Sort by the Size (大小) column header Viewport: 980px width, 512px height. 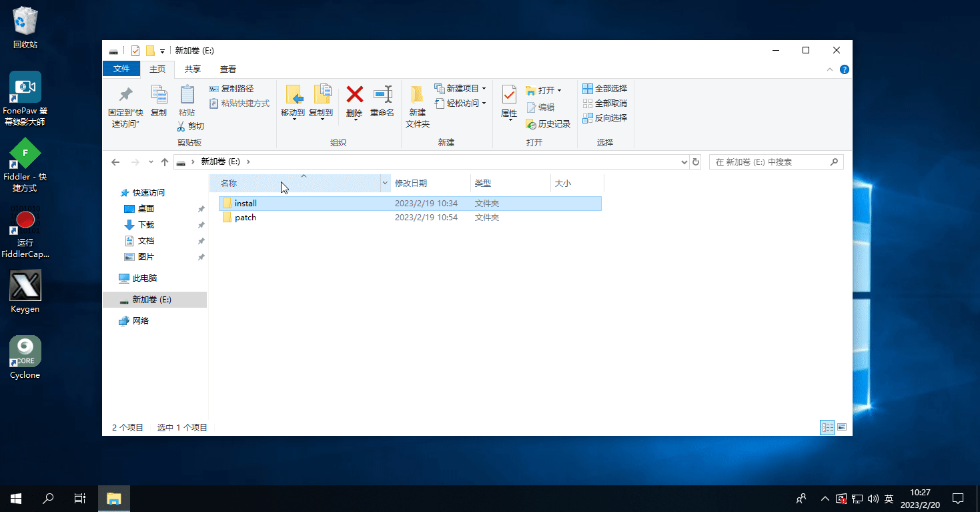point(577,183)
